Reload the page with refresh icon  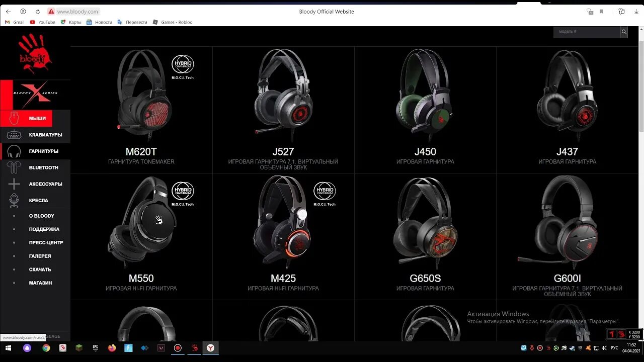coord(37,12)
